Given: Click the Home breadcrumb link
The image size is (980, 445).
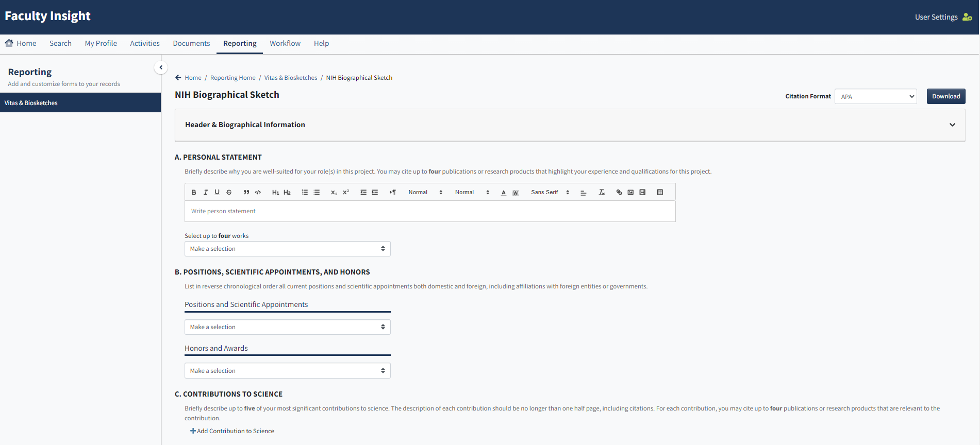Looking at the screenshot, I should tap(193, 78).
